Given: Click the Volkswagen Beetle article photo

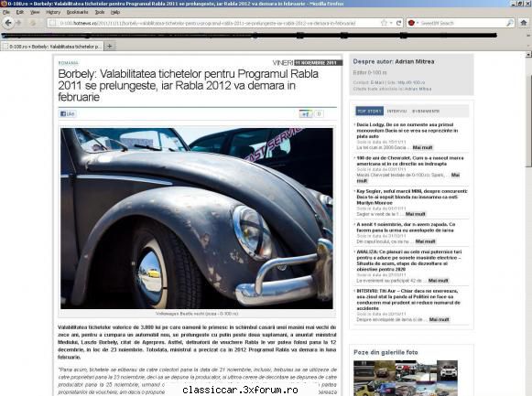Looking at the screenshot, I should (197, 219).
